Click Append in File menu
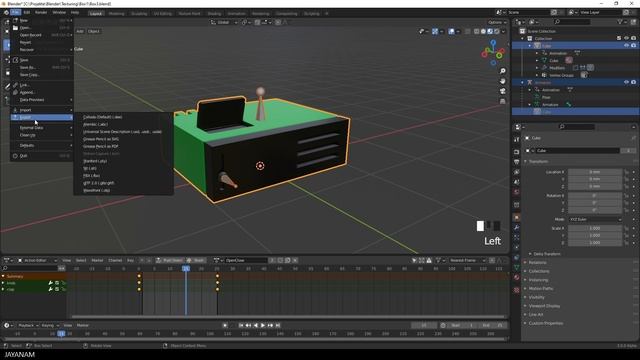 point(42,92)
